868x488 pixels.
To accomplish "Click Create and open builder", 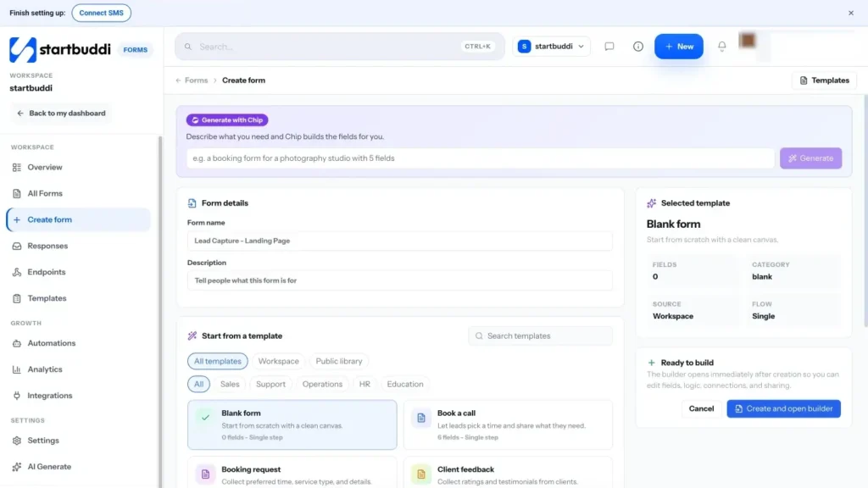I will pos(783,409).
